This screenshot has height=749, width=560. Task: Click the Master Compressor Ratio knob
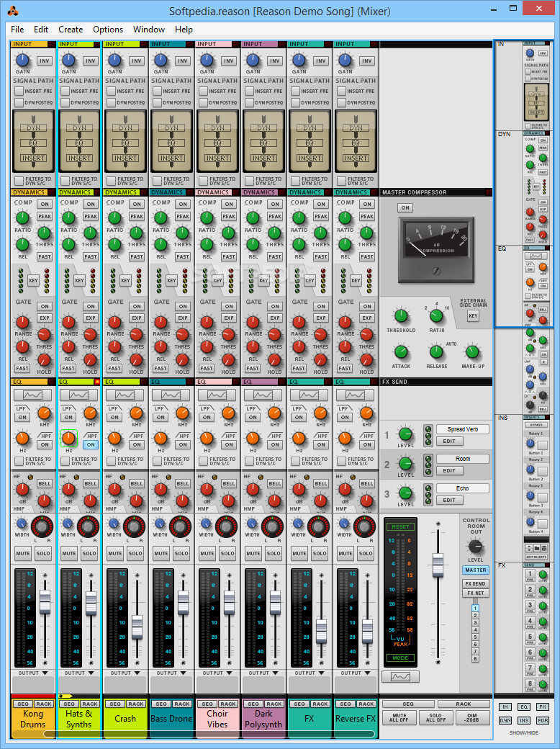click(436, 316)
